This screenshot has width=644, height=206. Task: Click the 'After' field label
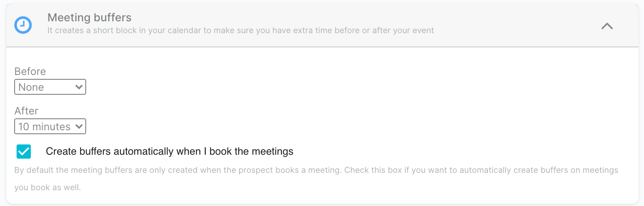coord(26,111)
